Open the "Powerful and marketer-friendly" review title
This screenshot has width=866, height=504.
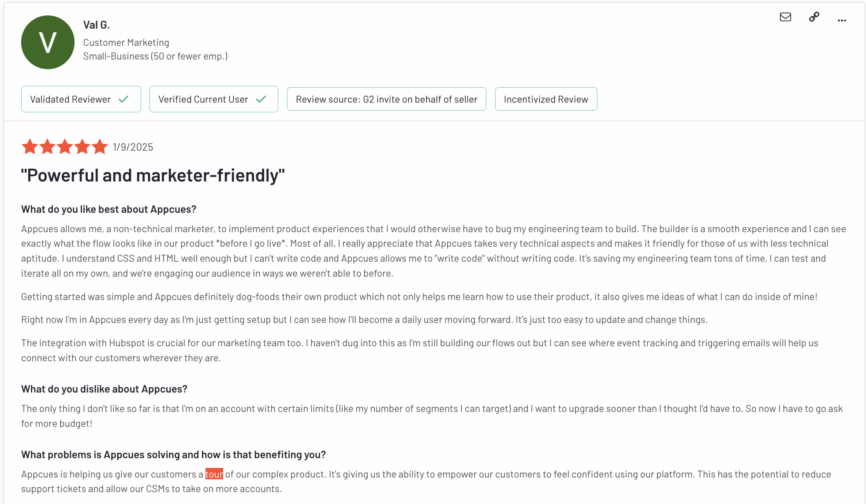pos(153,175)
